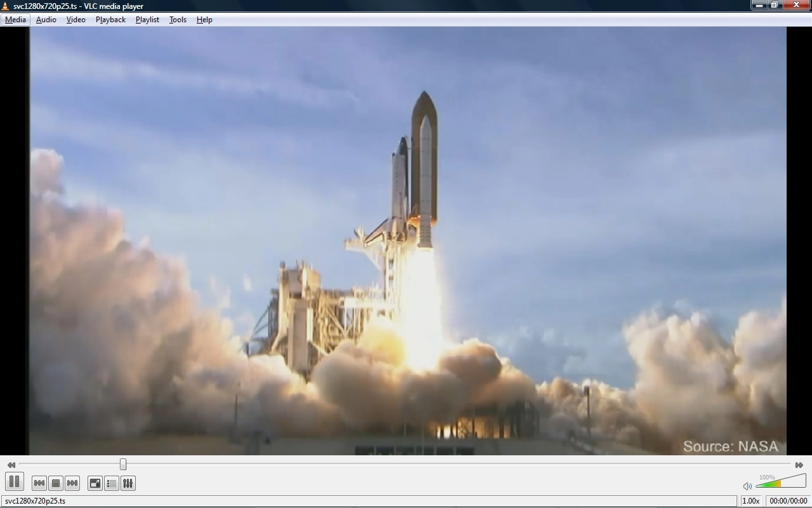The height and width of the screenshot is (508, 812).
Task: Open the Video menu
Action: (76, 20)
